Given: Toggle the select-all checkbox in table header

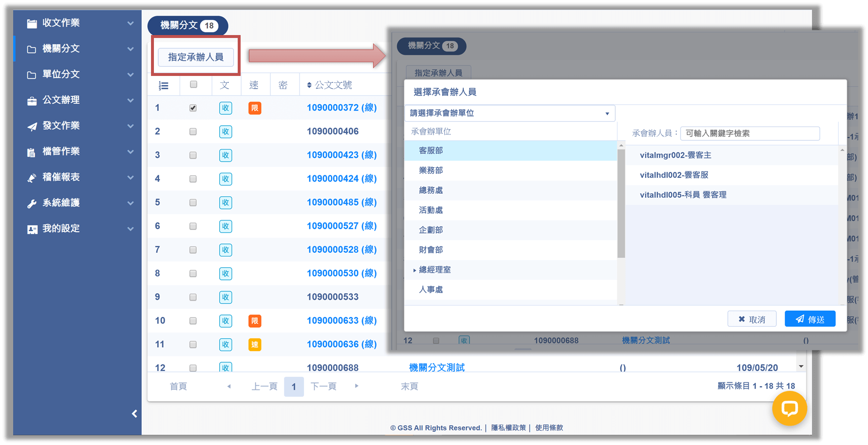Looking at the screenshot, I should [194, 85].
